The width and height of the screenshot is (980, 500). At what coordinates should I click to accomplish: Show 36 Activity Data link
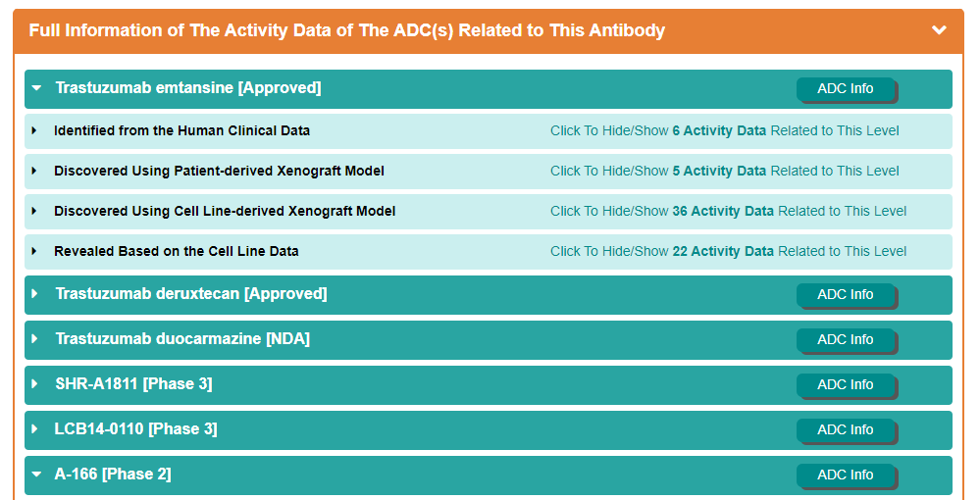pos(728,211)
